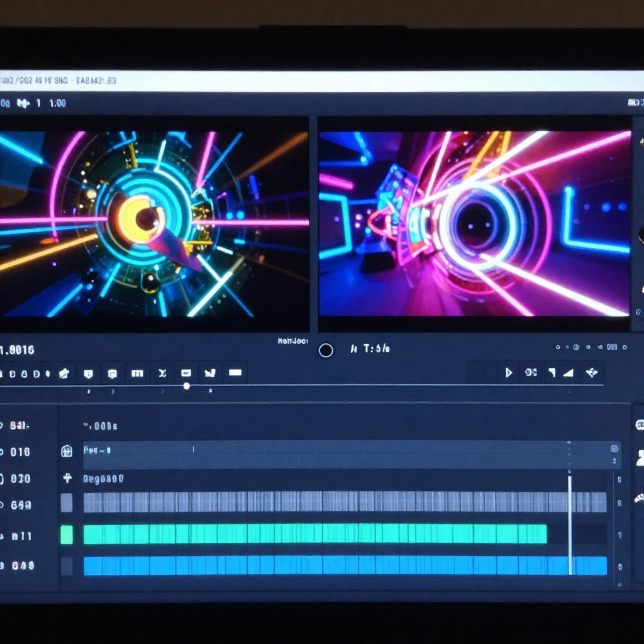This screenshot has height=644, width=644.
Task: Click the 1.00 value in top bar
Action: (x=57, y=103)
